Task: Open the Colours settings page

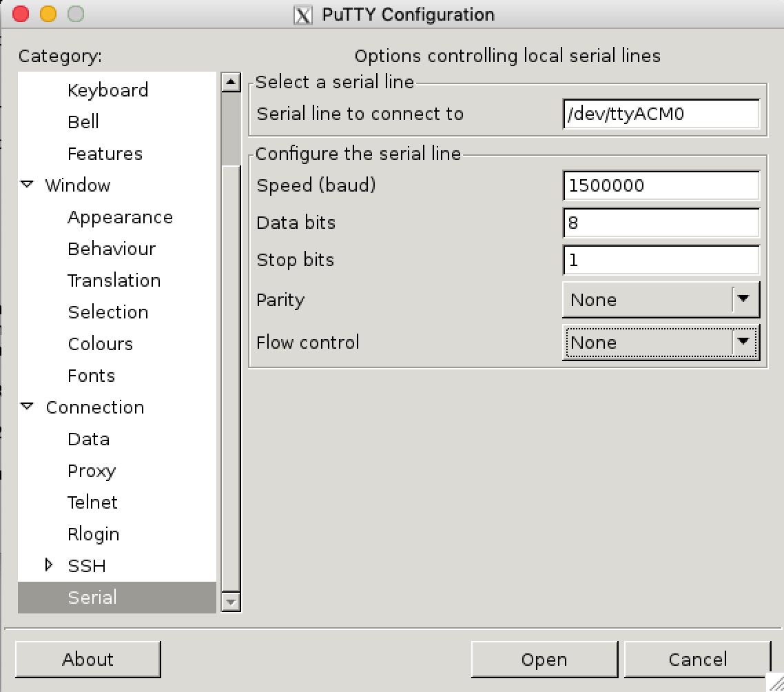Action: 100,344
